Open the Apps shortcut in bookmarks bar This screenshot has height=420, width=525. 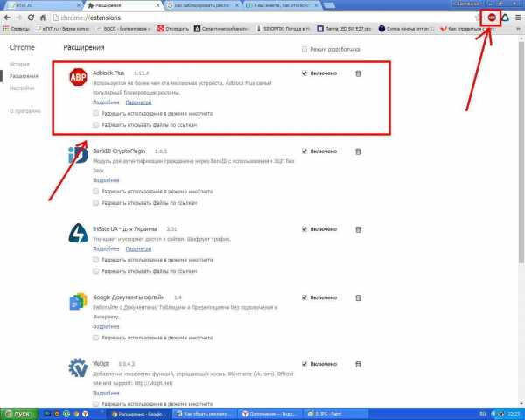click(16, 29)
